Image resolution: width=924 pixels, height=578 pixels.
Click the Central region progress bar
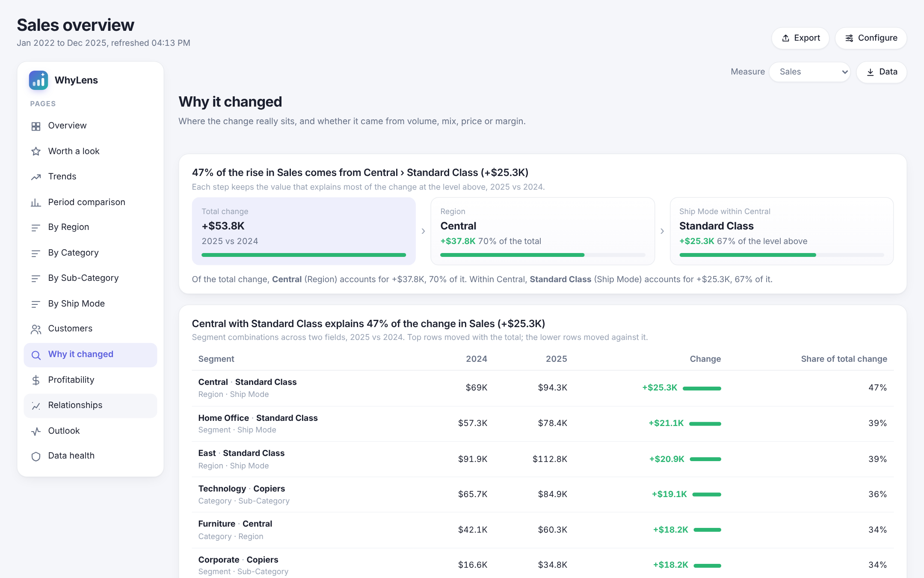[x=542, y=255]
